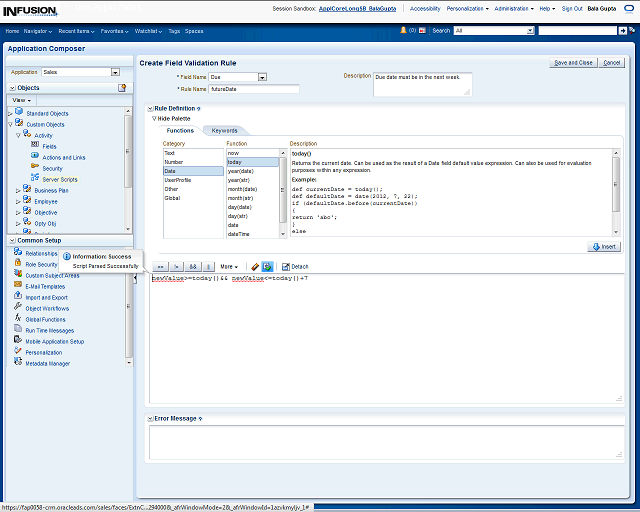640x512 pixels.
Task: Click the Objects panel search icon
Action: pyautogui.click(x=122, y=88)
